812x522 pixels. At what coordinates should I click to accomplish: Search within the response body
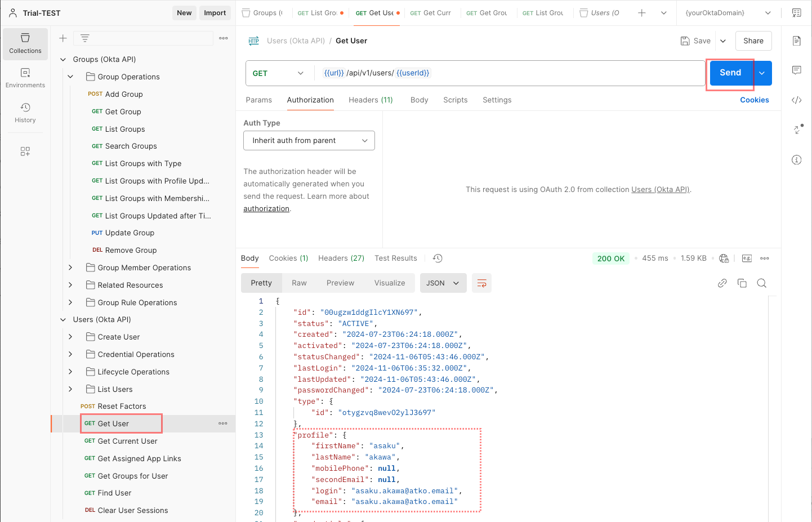tap(761, 283)
